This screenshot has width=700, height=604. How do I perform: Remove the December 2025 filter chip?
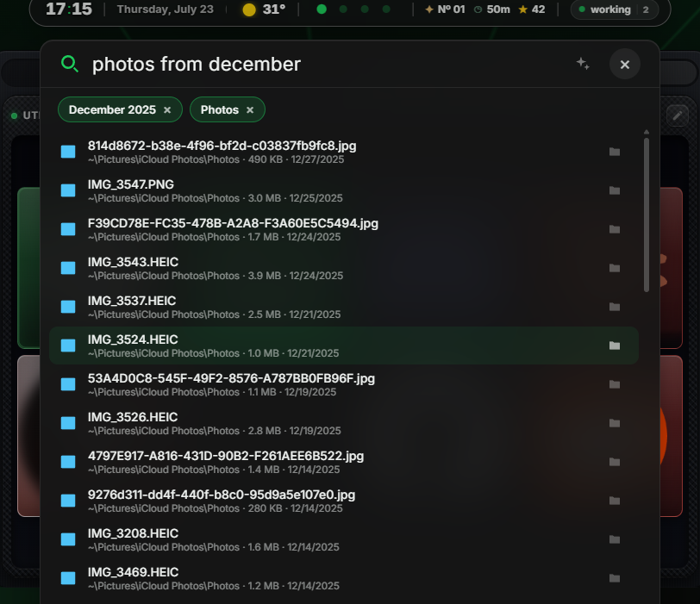[167, 110]
